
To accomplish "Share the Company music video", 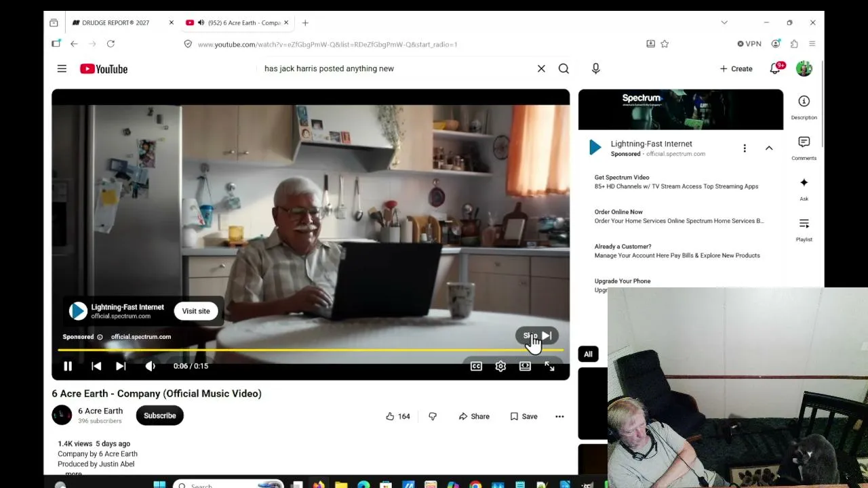I will (474, 416).
